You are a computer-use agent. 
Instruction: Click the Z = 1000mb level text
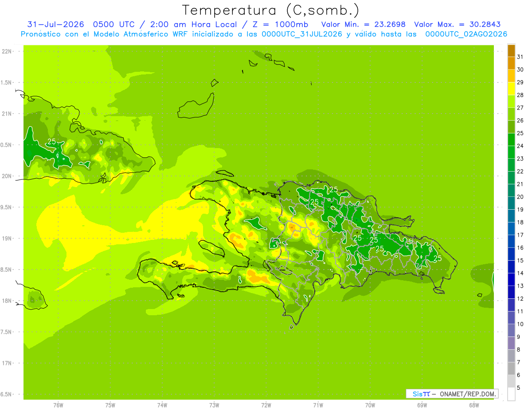[283, 24]
